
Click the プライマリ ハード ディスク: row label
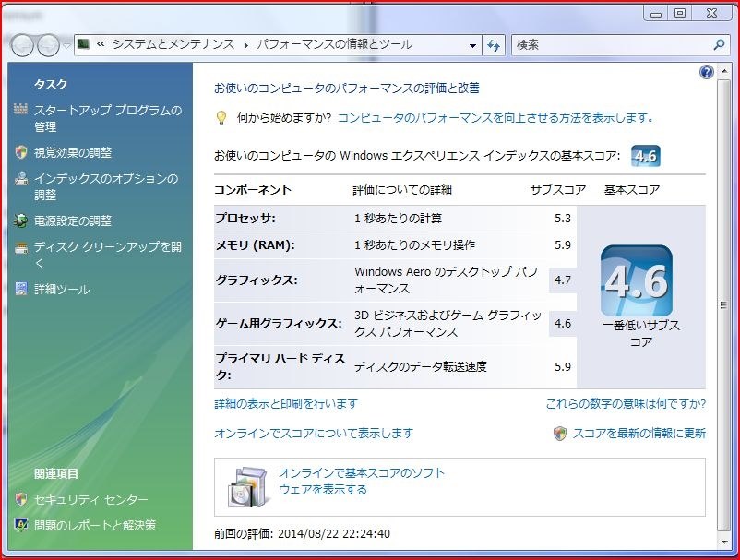pyautogui.click(x=280, y=366)
